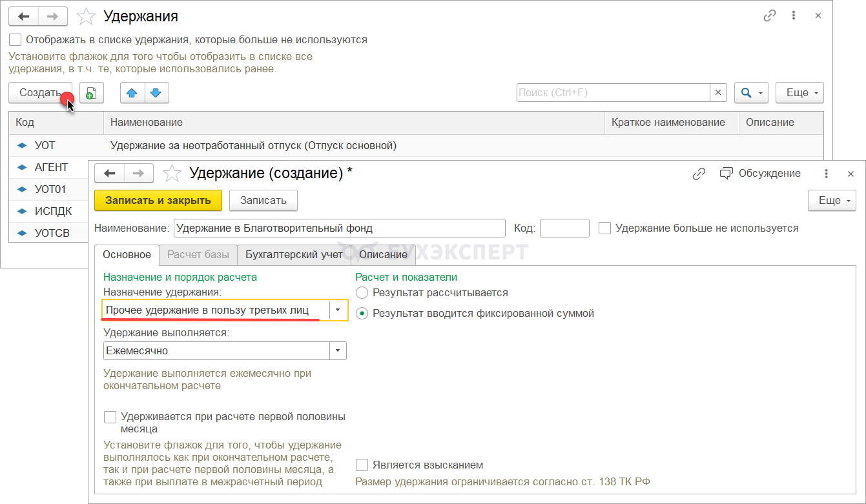The image size is (866, 504).
Task: Check the 'Является взысканием' checkbox
Action: (362, 465)
